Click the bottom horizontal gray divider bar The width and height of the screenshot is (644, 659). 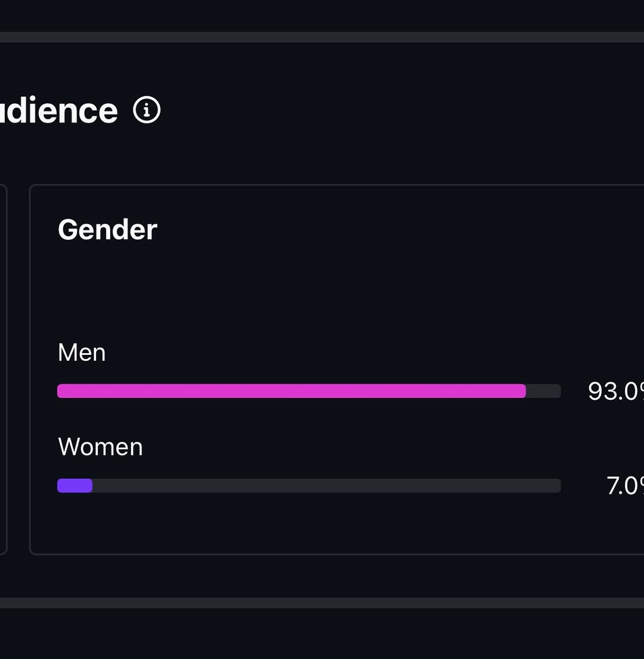(322, 603)
